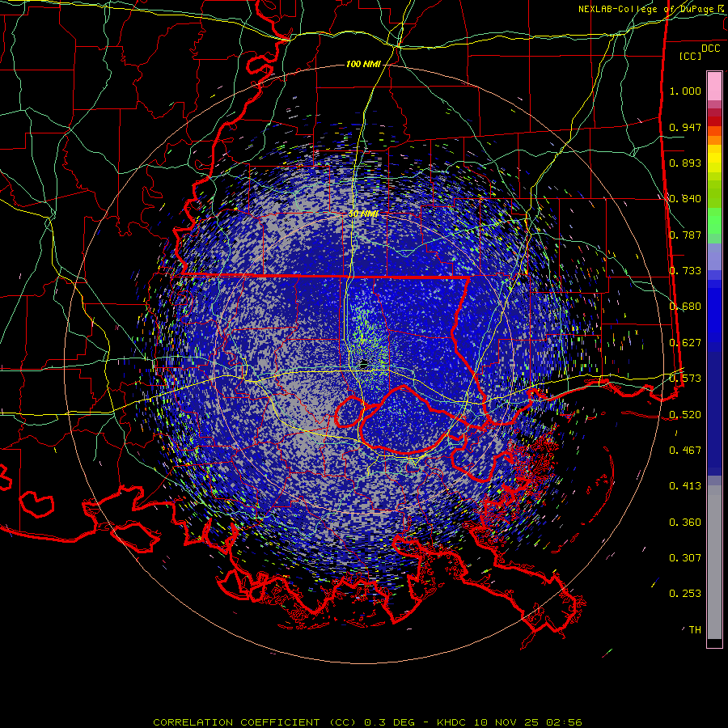The width and height of the screenshot is (728, 728).
Task: Click the [CC] units label
Action: coord(691,56)
